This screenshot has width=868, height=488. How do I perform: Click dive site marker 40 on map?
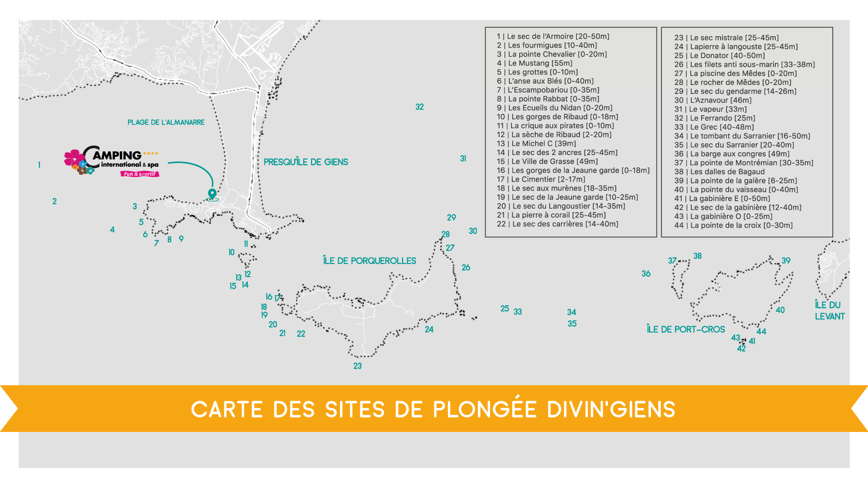click(x=780, y=310)
